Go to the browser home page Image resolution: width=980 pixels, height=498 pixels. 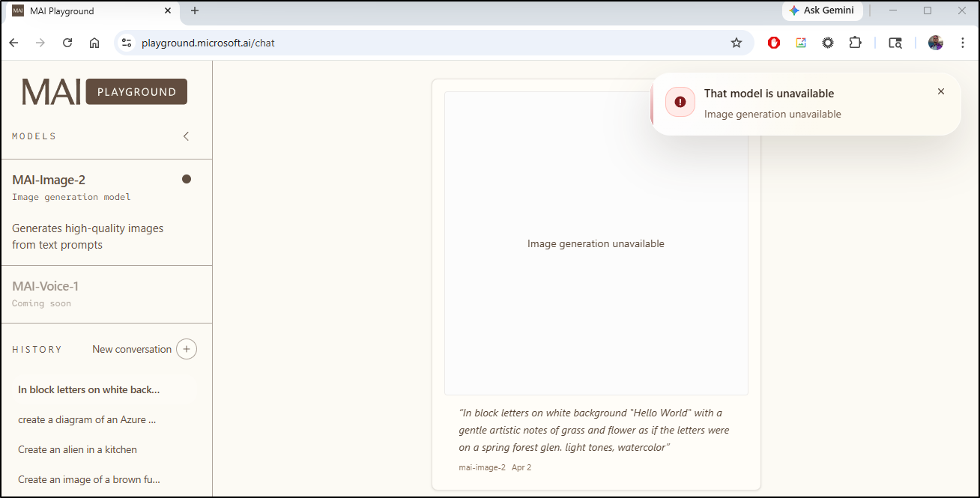[94, 43]
